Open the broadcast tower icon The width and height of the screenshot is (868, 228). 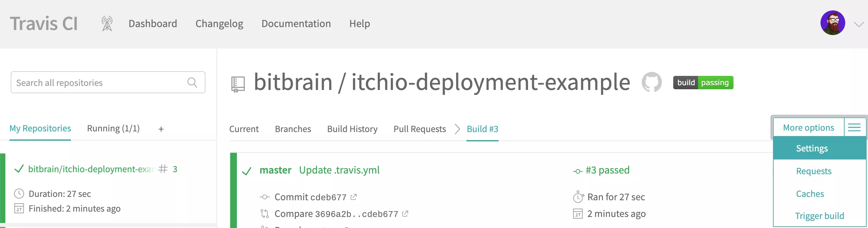107,24
